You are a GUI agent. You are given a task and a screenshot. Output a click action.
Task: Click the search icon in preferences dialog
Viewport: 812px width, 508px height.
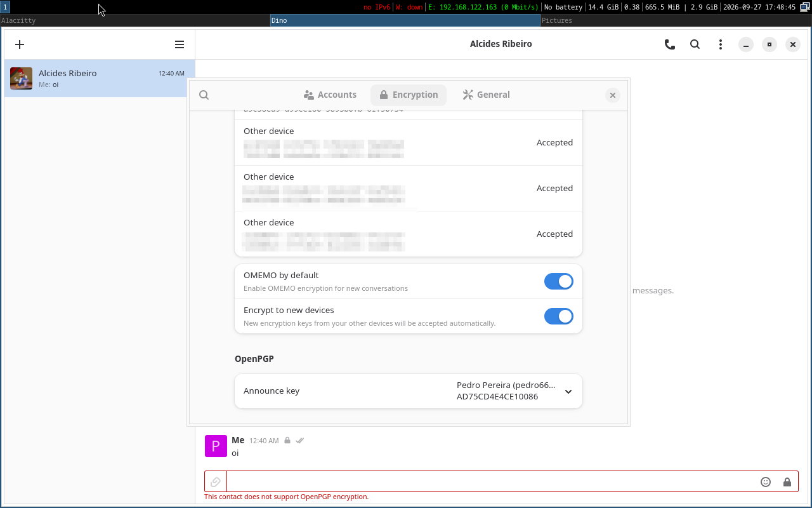[x=204, y=95]
